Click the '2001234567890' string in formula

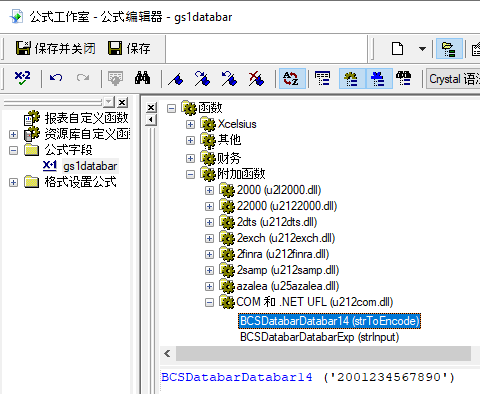coord(389,377)
